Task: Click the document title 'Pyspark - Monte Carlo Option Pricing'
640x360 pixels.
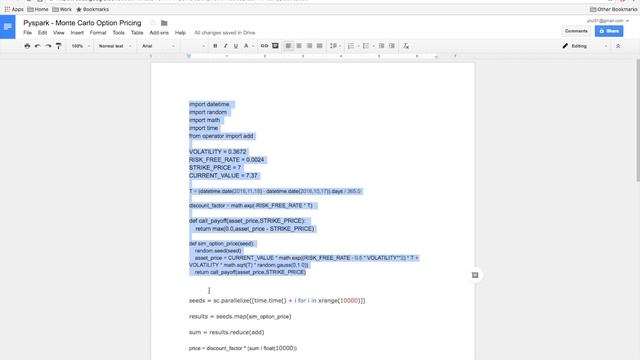Action: [x=82, y=23]
